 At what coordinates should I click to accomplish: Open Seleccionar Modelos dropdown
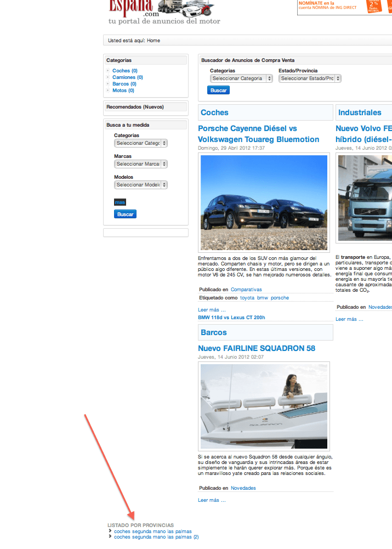coord(141,185)
